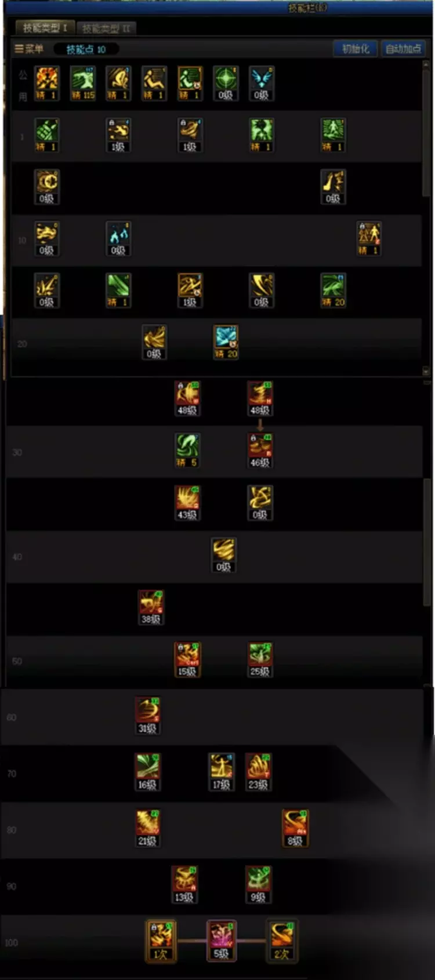Open the 菜单 menu
The height and width of the screenshot is (980, 435).
[x=29, y=49]
